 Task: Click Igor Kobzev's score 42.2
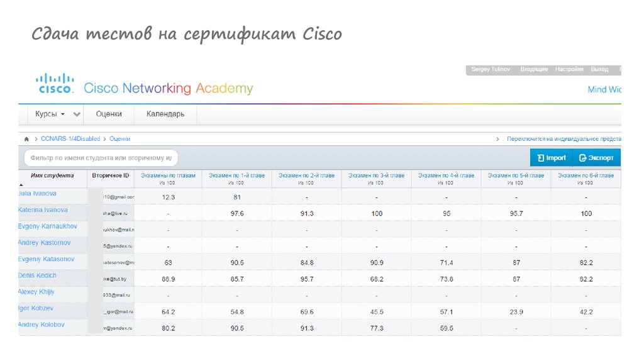click(586, 312)
